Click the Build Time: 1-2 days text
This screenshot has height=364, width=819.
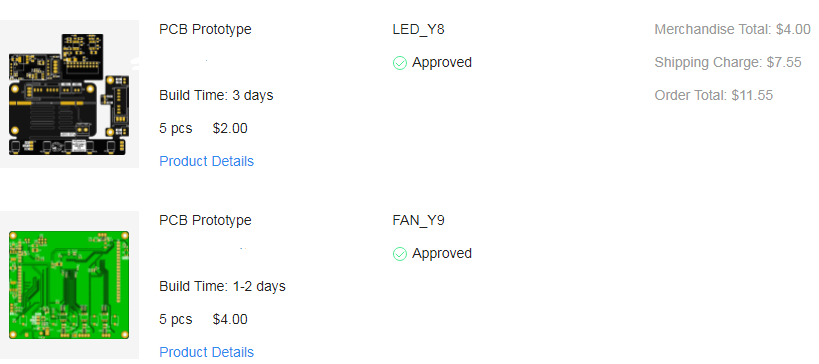(x=223, y=286)
